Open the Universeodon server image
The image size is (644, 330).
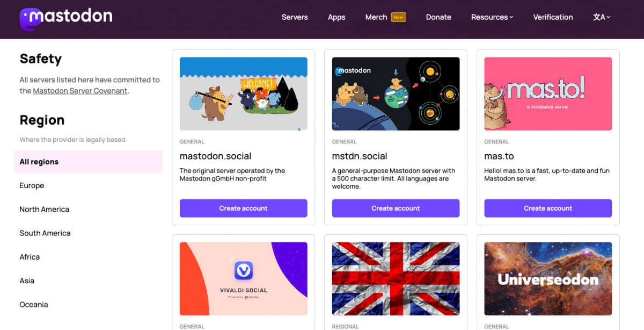[x=548, y=278]
